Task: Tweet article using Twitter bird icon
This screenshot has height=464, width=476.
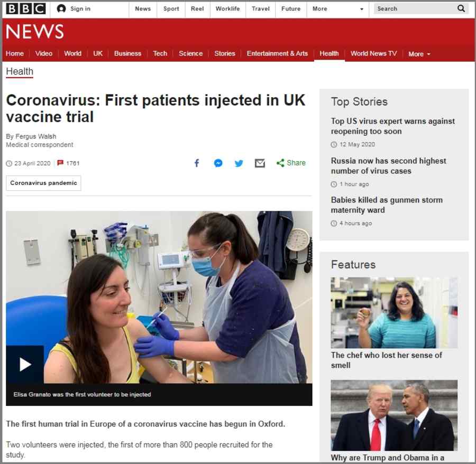Action: pyautogui.click(x=239, y=163)
